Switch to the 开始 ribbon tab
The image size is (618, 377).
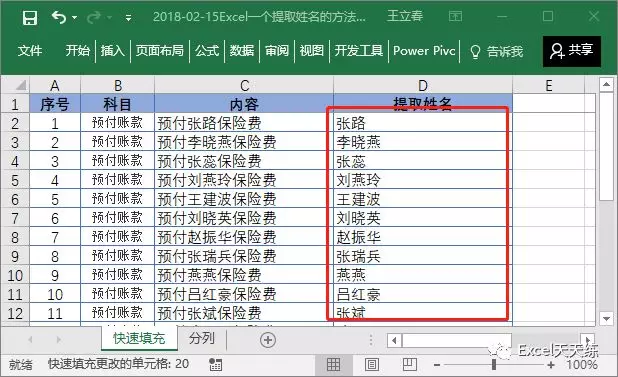pyautogui.click(x=78, y=51)
